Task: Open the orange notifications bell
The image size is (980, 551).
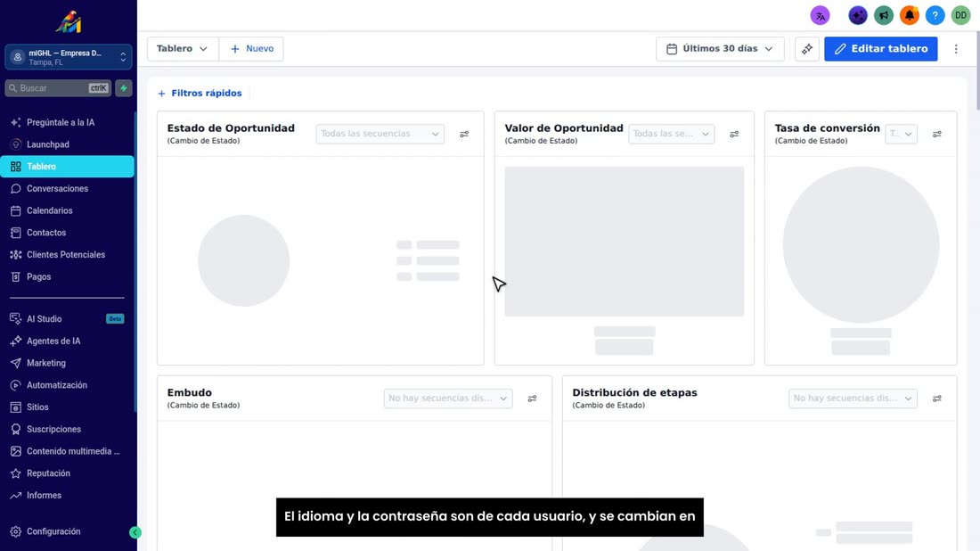Action: pos(909,16)
